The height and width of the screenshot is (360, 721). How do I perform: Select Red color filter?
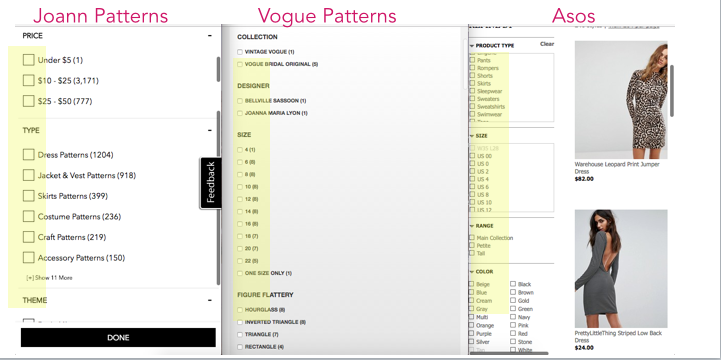pos(513,333)
